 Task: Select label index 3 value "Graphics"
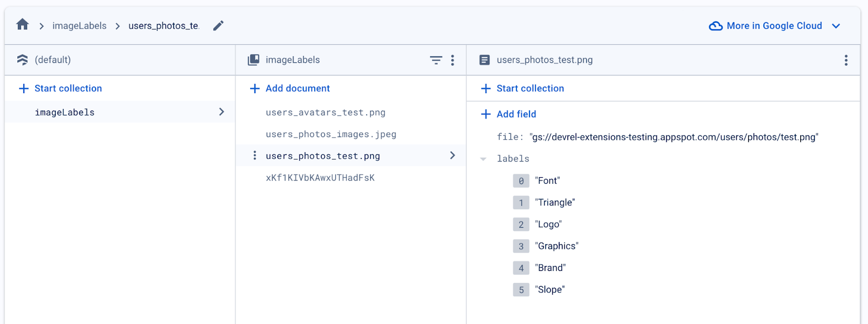coord(557,246)
